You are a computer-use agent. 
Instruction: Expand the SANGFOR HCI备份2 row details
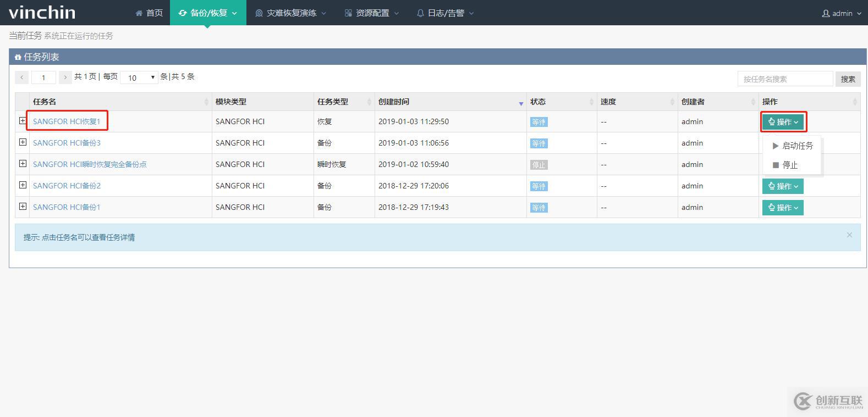[x=23, y=185]
